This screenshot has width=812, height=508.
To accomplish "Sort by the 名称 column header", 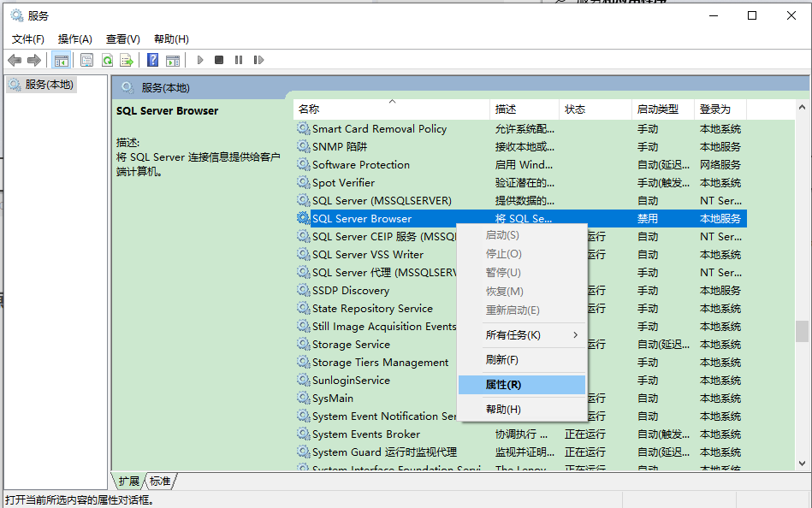I will point(392,109).
